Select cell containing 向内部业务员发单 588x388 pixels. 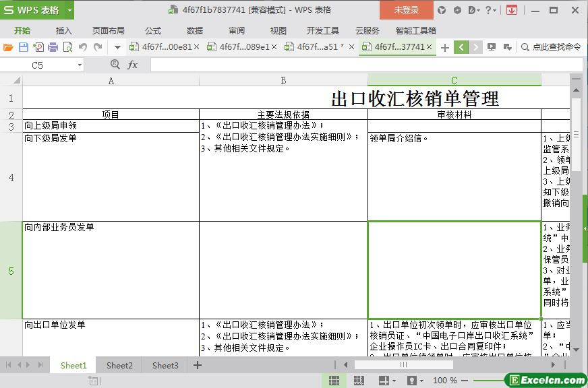pos(111,269)
